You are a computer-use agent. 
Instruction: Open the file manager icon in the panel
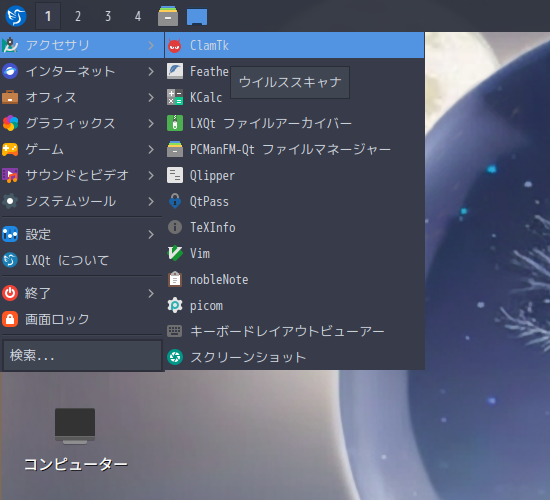click(x=168, y=16)
